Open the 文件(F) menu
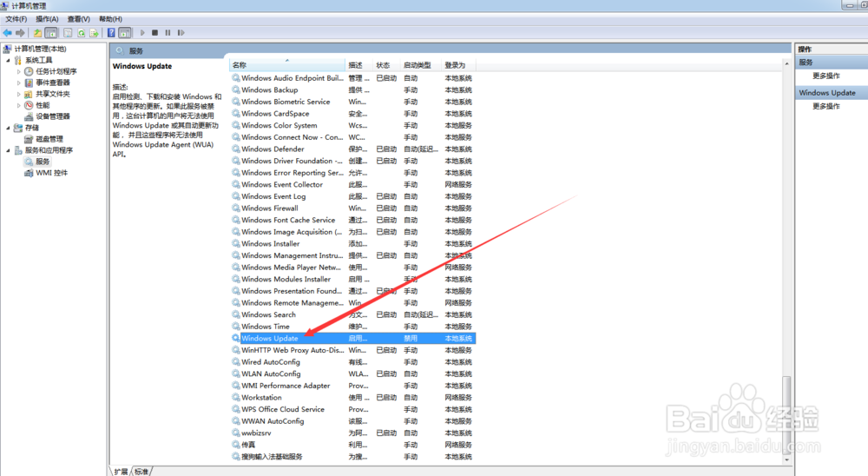This screenshot has width=868, height=476. pyautogui.click(x=16, y=19)
